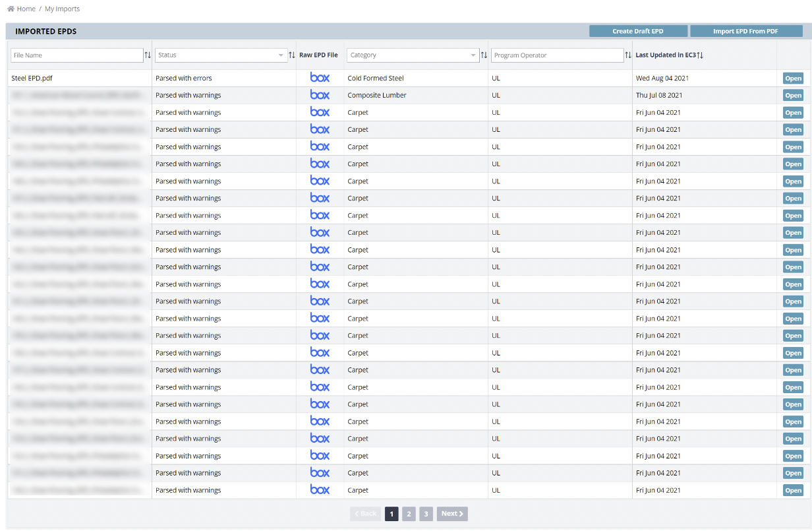Image resolution: width=812 pixels, height=531 pixels.
Task: Sort by File Name column arrows
Action: 148,55
